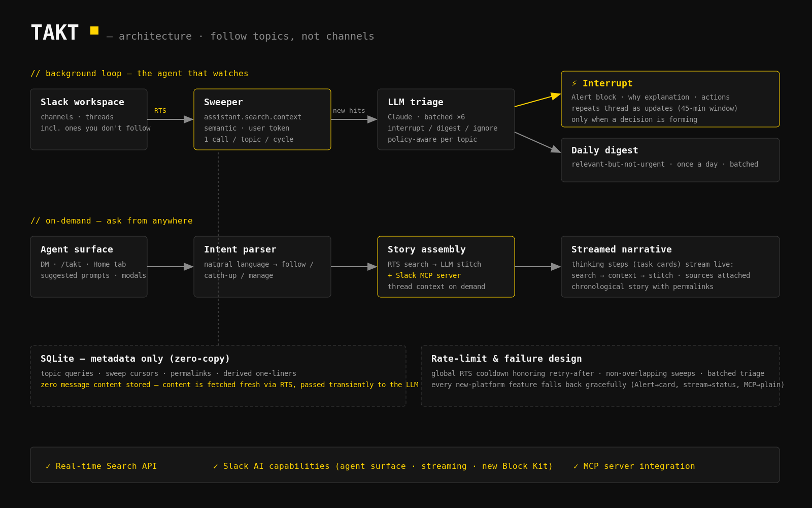Click the 'MCP server integration' item
Screen dimensions: 812x508
[x=634, y=466]
